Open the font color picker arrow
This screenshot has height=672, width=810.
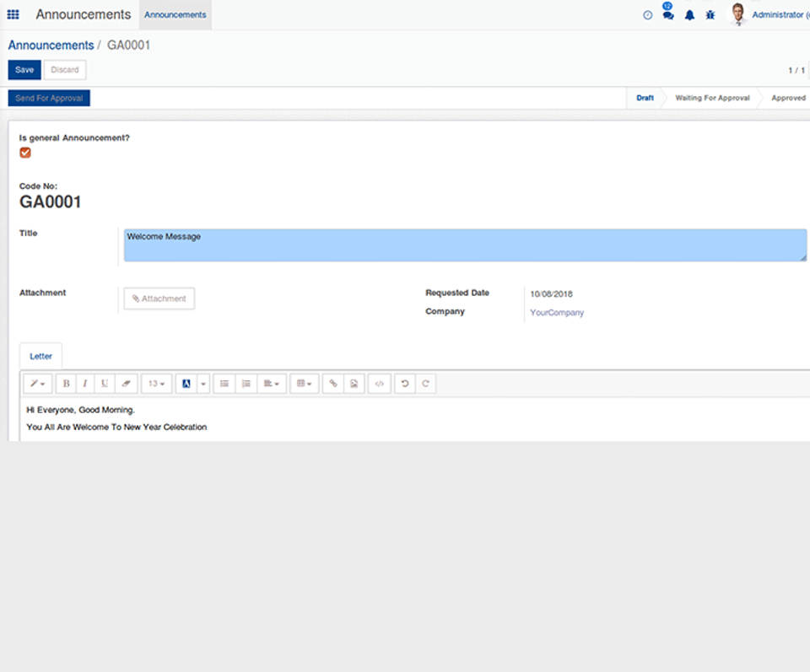tap(203, 384)
